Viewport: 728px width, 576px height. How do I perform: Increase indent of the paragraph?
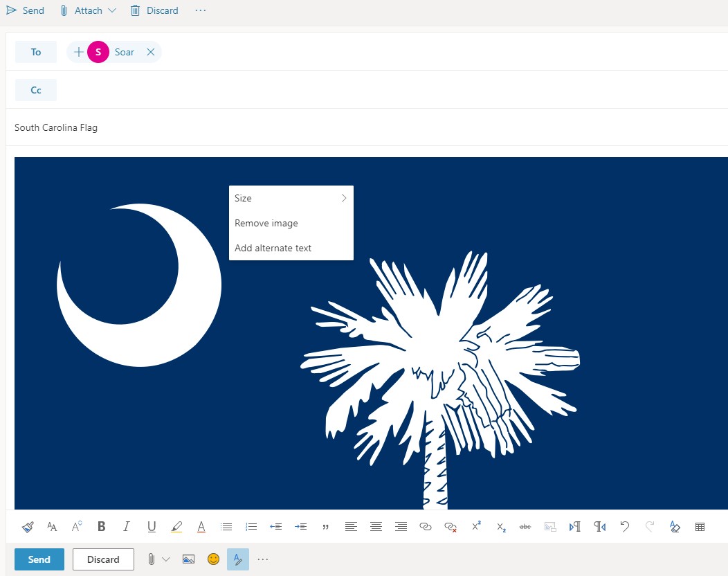click(301, 527)
